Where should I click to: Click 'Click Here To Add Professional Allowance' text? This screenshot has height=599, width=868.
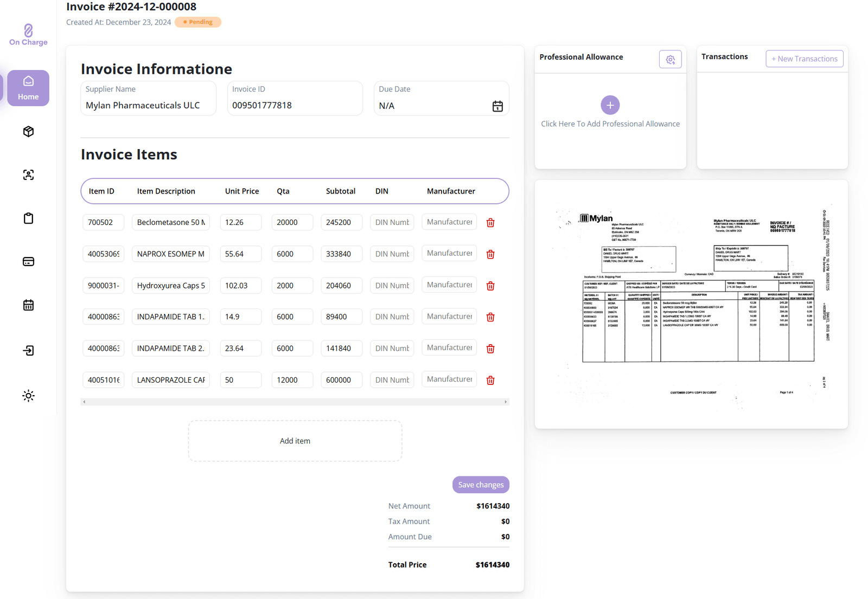610,124
